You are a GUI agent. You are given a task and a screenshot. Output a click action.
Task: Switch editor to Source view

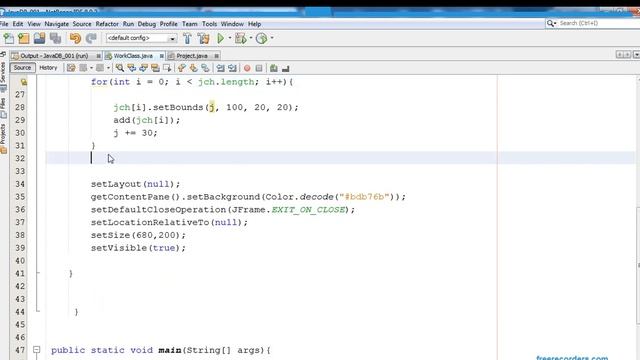pyautogui.click(x=22, y=68)
